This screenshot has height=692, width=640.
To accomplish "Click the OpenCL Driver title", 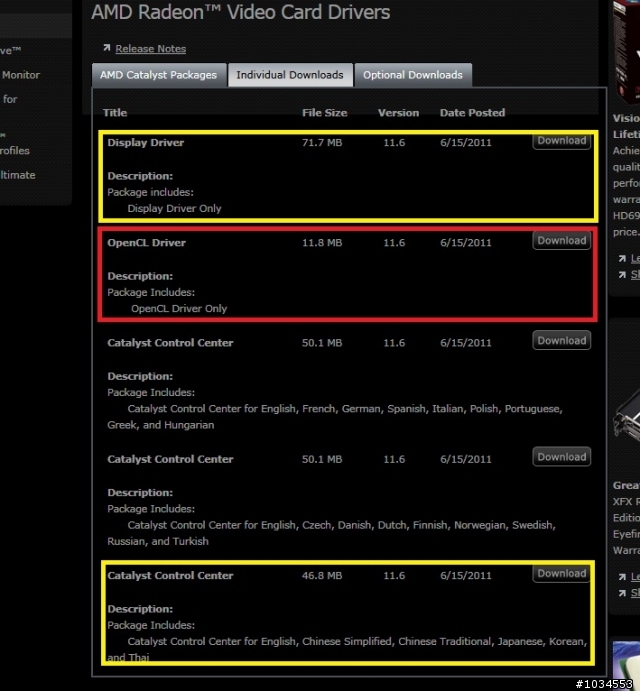I will point(147,243).
